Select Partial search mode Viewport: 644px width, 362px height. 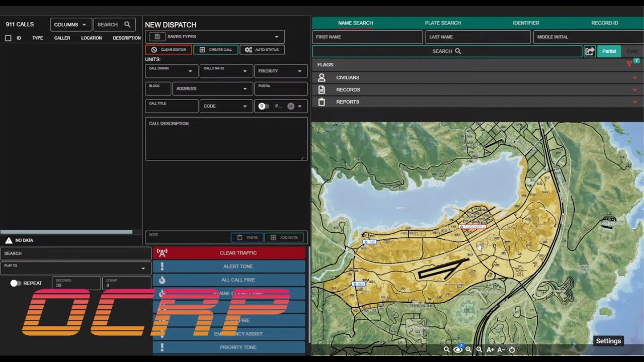point(609,51)
